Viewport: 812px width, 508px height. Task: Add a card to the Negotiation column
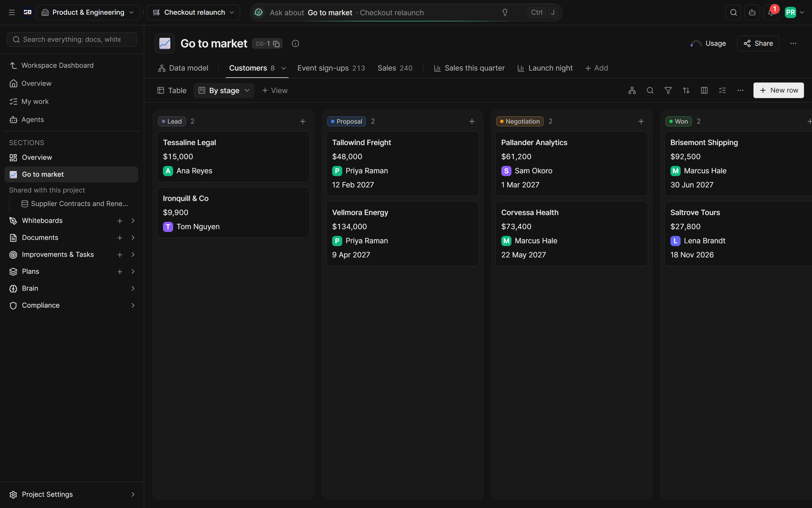641,121
